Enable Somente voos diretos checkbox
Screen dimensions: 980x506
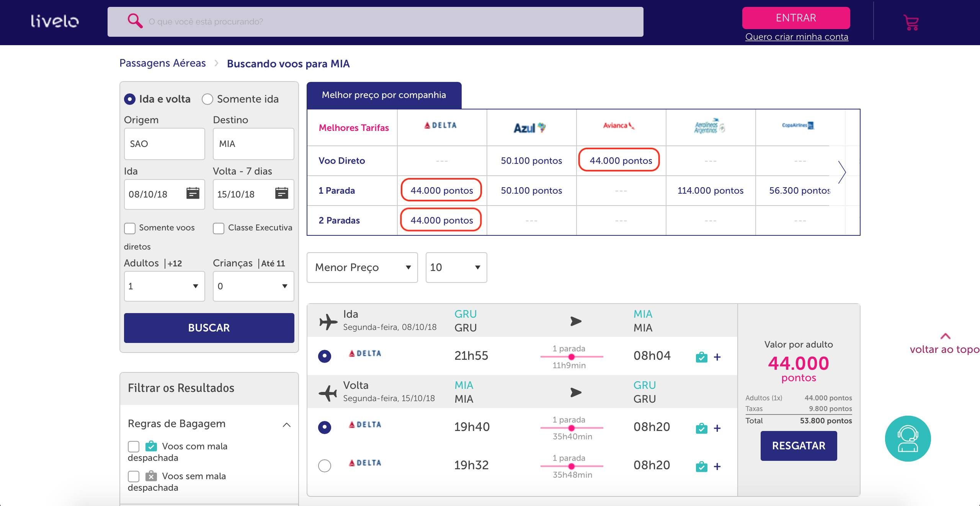click(130, 228)
